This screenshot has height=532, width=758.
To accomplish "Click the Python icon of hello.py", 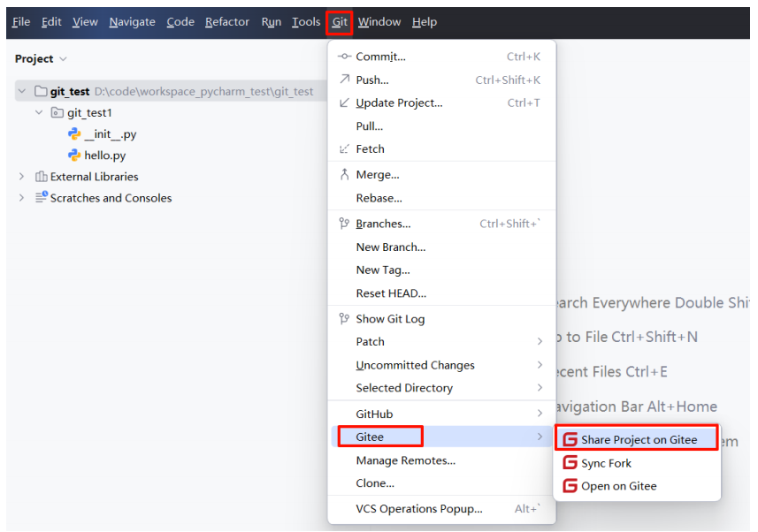I will 74,156.
